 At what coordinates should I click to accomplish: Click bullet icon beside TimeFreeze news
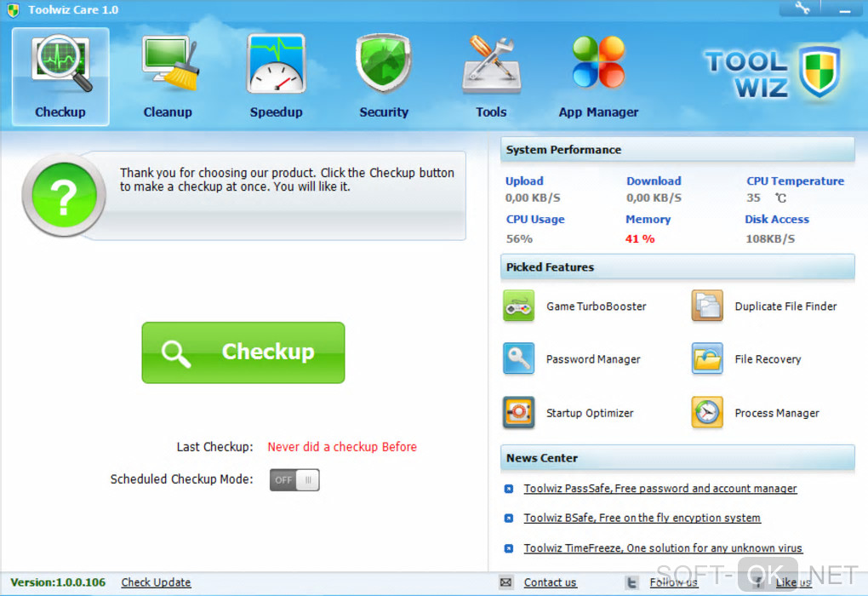coord(509,547)
